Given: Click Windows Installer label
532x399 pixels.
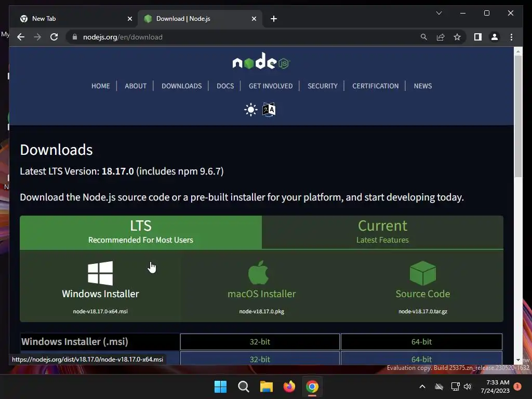Looking at the screenshot, I should pos(100,294).
